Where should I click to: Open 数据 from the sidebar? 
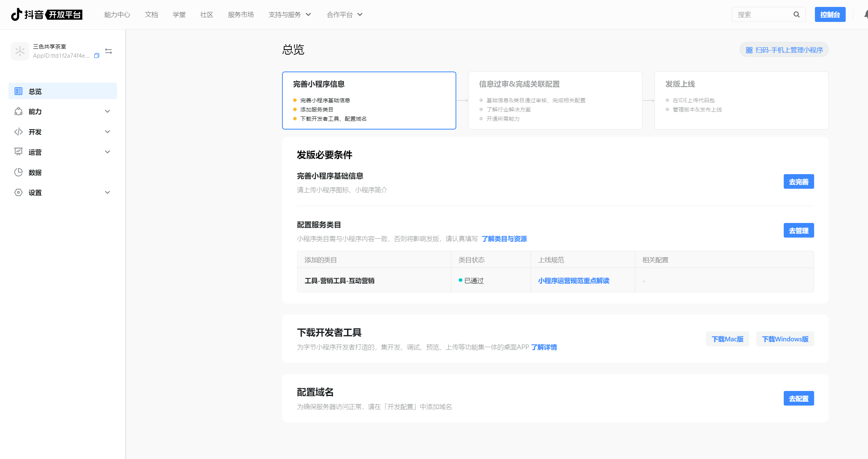click(x=35, y=173)
